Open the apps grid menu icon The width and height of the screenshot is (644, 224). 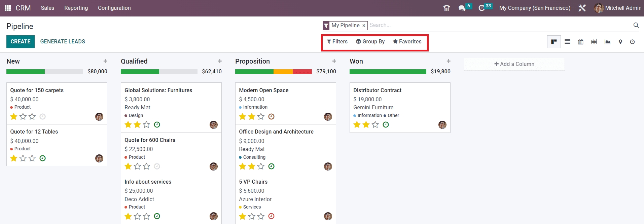pos(8,8)
